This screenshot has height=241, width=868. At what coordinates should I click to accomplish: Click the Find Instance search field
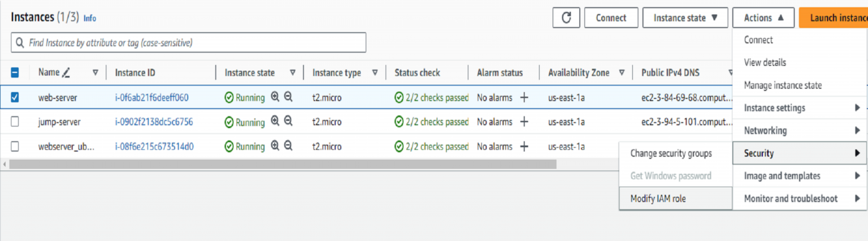click(x=192, y=42)
